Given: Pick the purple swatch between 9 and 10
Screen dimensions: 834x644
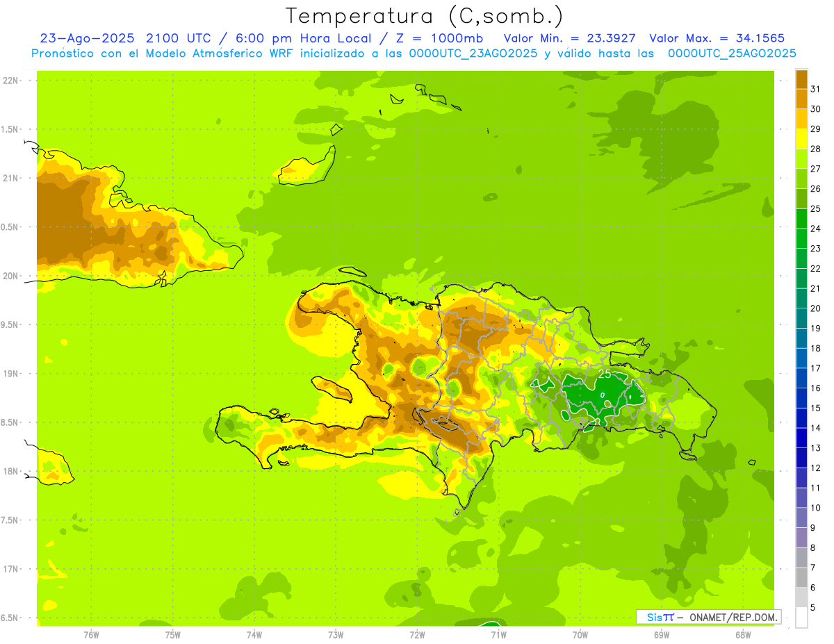Looking at the screenshot, I should click(x=801, y=518).
